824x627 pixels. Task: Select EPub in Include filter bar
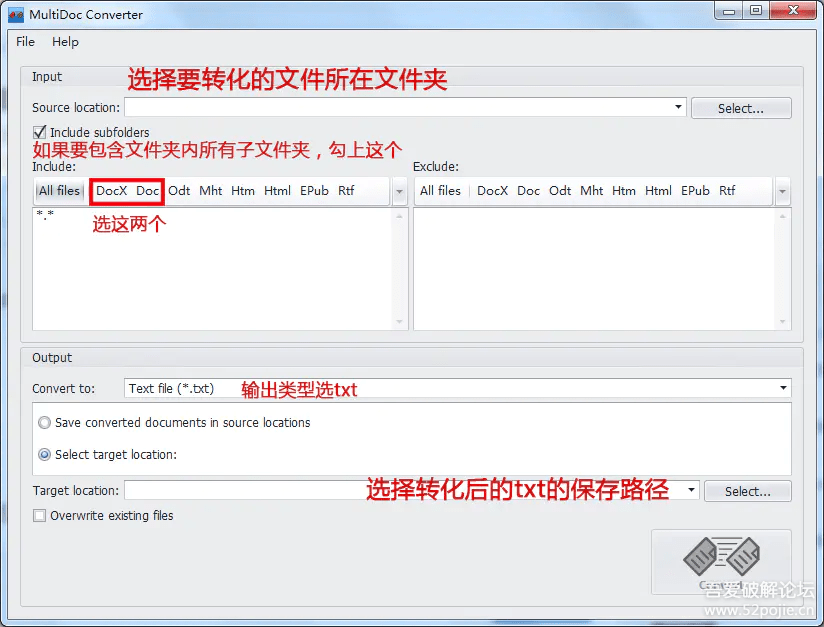tap(314, 191)
